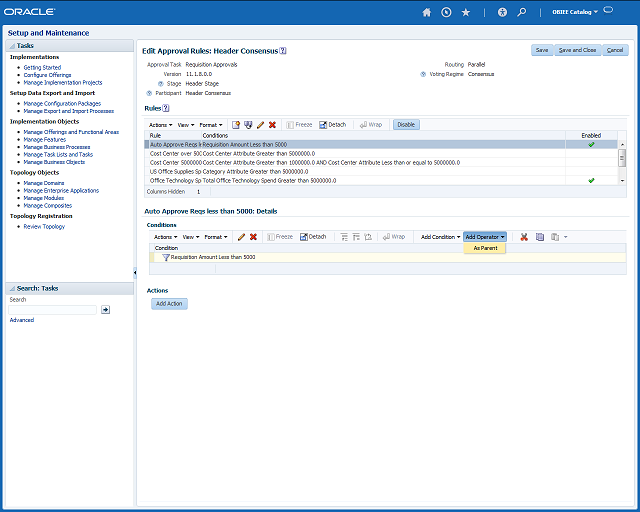Choose As Parent from Add Operator menu
Viewport: 640px width, 512px height.
coord(485,248)
